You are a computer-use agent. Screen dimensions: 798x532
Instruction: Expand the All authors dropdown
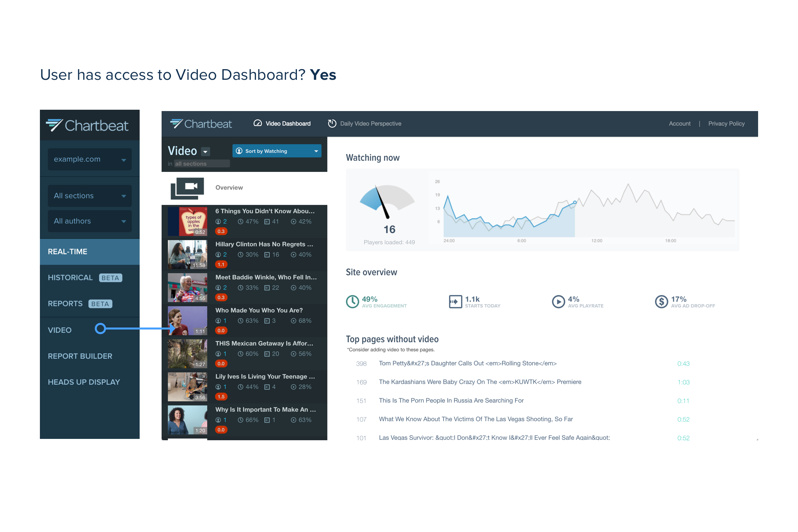click(89, 221)
